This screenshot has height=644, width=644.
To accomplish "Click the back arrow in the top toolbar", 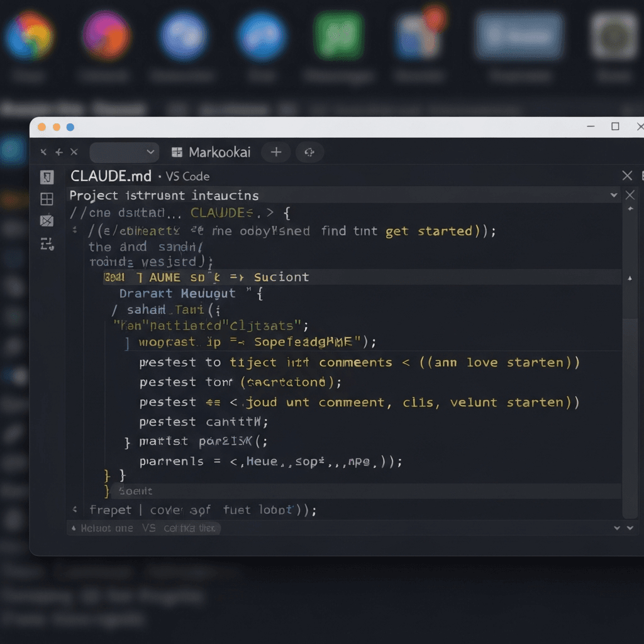I will click(x=43, y=152).
